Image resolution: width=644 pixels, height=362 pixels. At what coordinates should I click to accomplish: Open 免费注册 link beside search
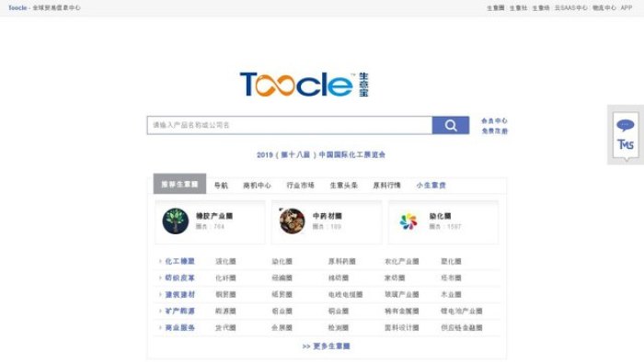click(x=494, y=130)
